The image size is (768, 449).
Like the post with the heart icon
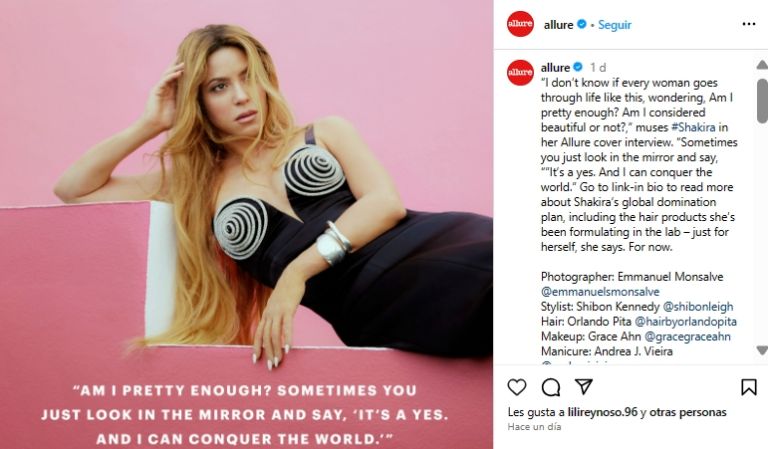pyautogui.click(x=517, y=387)
